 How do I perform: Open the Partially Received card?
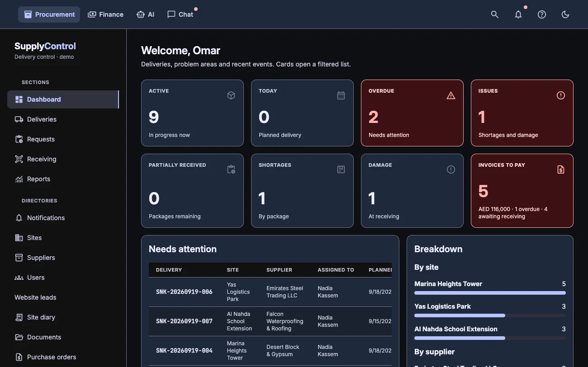point(192,191)
